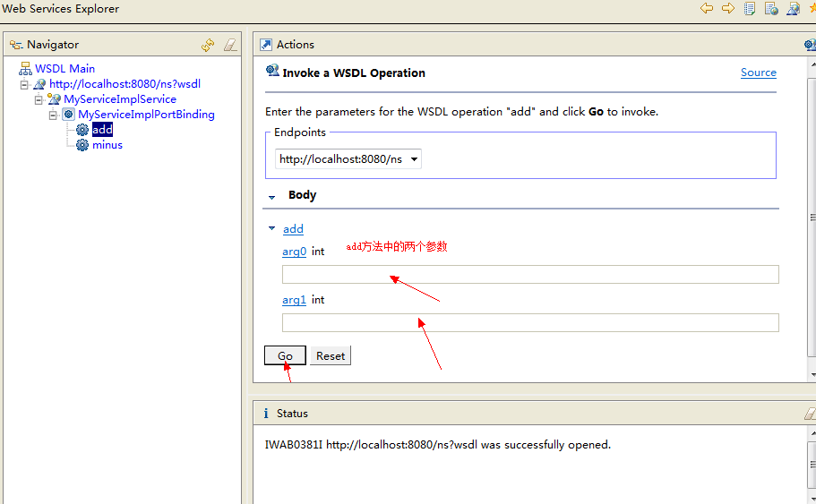Click the MyServiceImplPortBinding binding icon
Image resolution: width=816 pixels, height=504 pixels.
(x=68, y=114)
